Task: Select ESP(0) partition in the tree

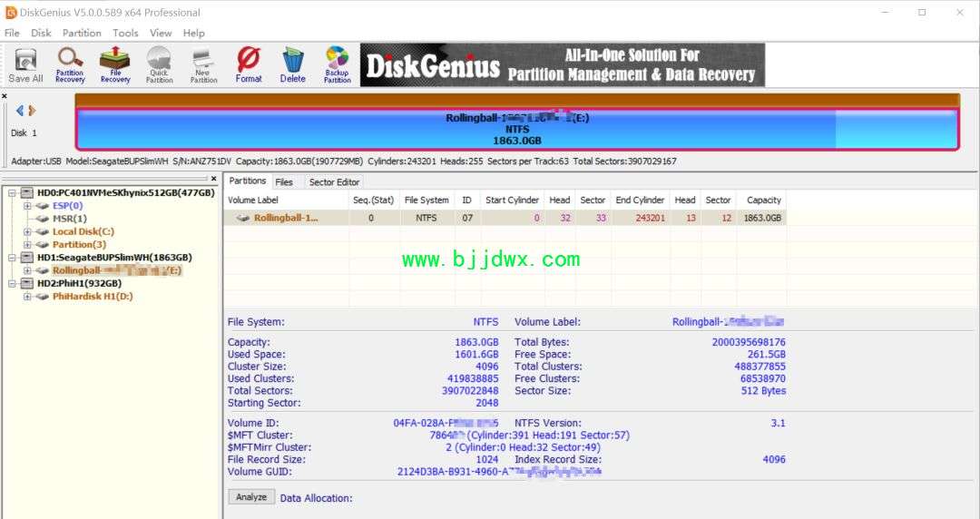Action: pos(67,206)
